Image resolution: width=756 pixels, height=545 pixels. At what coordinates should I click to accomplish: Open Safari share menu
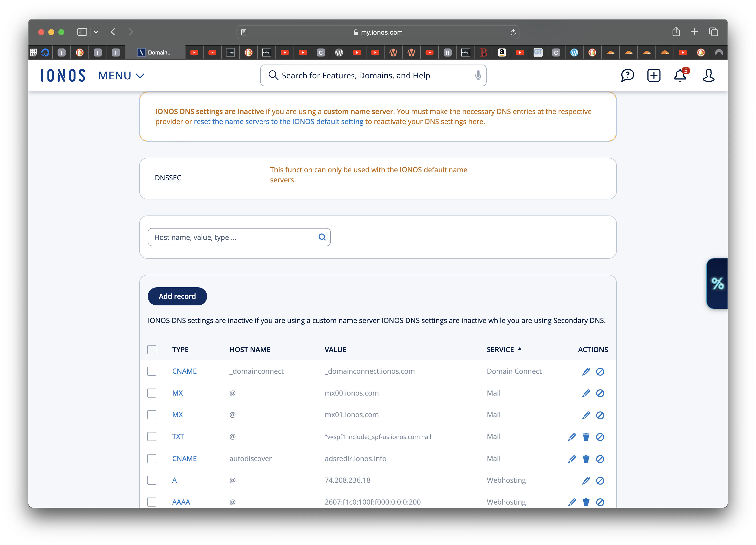coord(676,32)
